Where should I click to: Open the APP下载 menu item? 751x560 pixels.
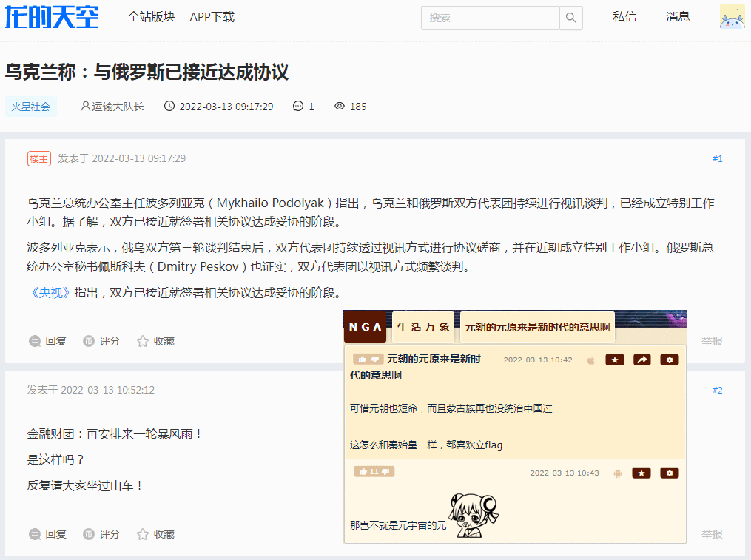click(212, 17)
